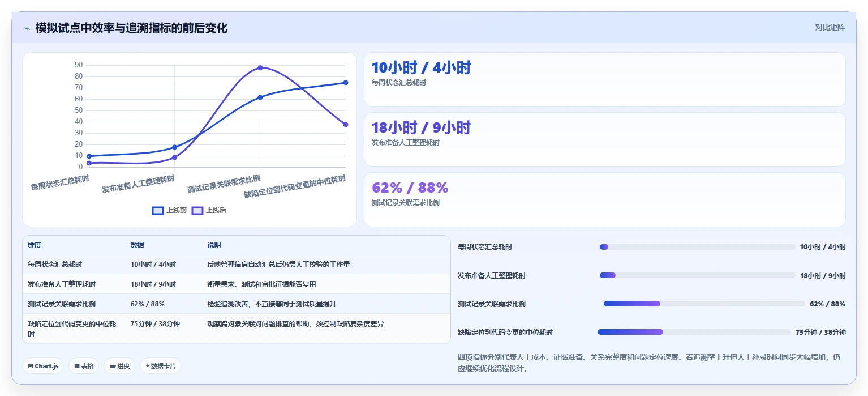Click the 10小时 / 4小时 data card
The height and width of the screenshot is (396, 868).
(605, 79)
